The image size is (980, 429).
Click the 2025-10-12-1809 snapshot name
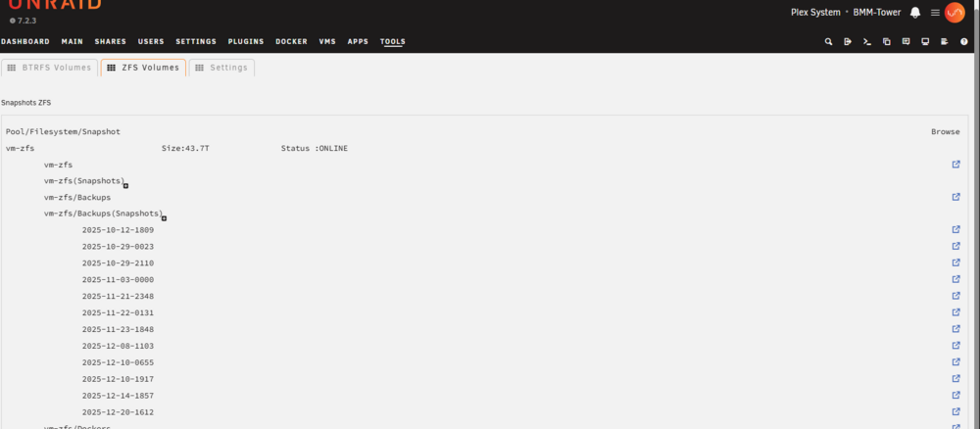[119, 230]
